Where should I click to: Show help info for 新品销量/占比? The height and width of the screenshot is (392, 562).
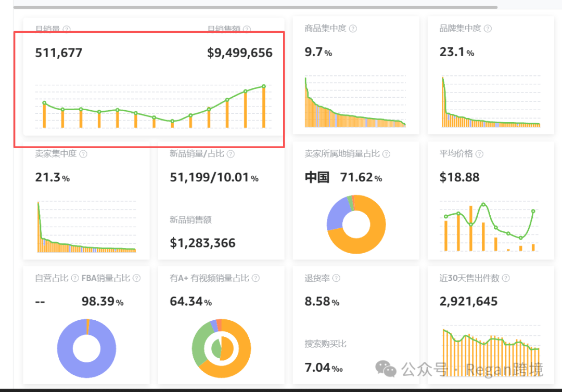click(231, 154)
